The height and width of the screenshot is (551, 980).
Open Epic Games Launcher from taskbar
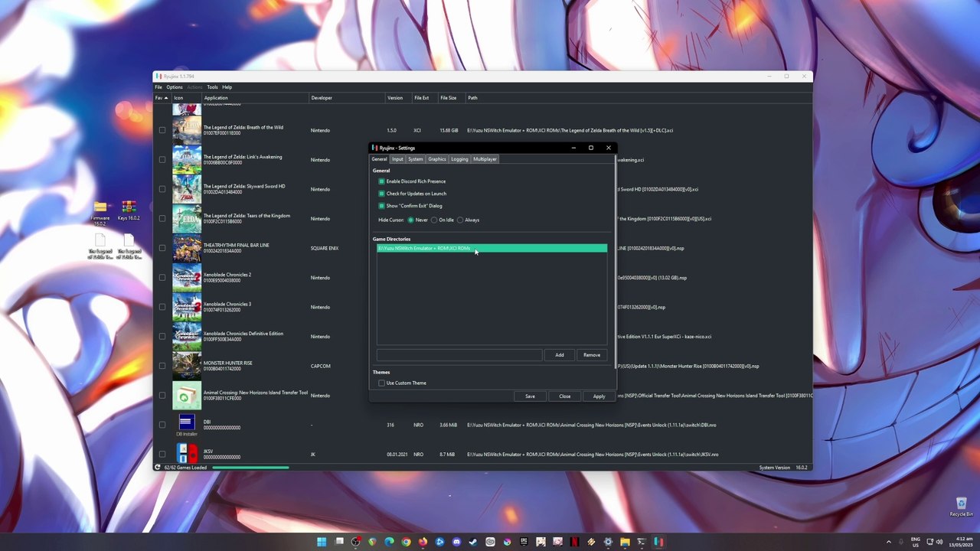524,542
